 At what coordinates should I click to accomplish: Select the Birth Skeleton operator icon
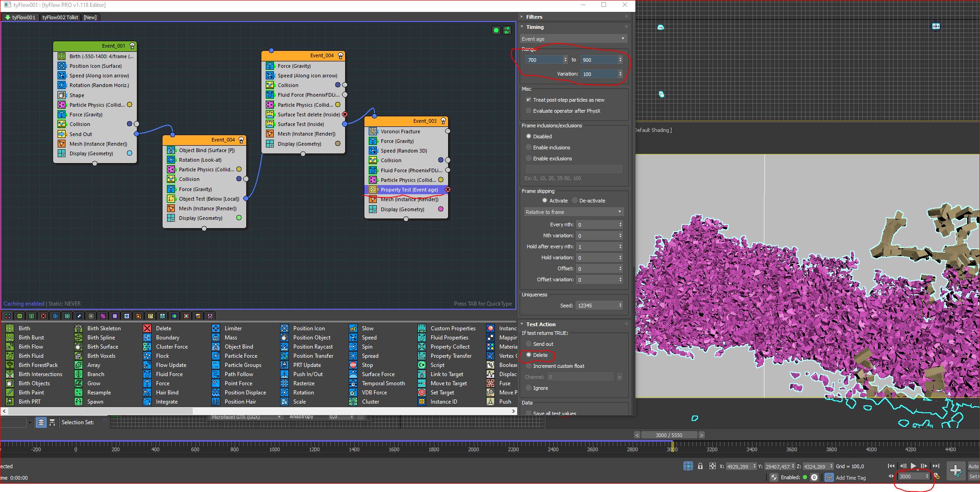click(x=79, y=328)
